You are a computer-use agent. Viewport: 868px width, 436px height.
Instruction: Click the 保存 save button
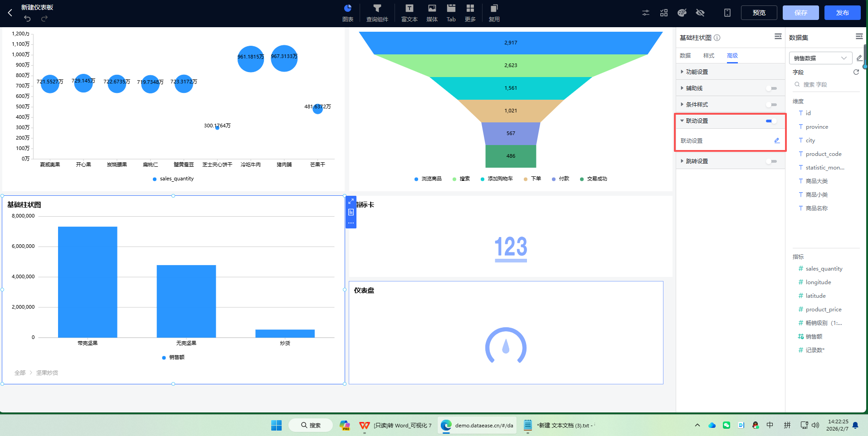pyautogui.click(x=801, y=13)
